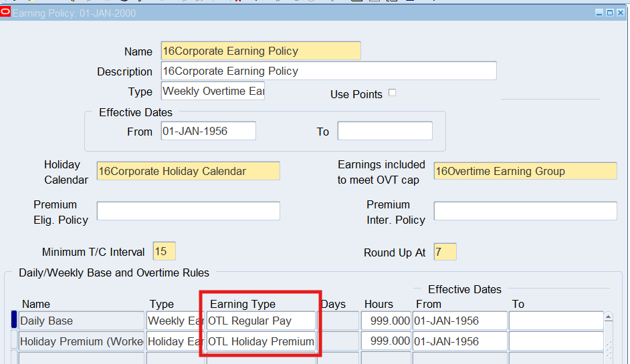Click the Description field

tap(328, 71)
